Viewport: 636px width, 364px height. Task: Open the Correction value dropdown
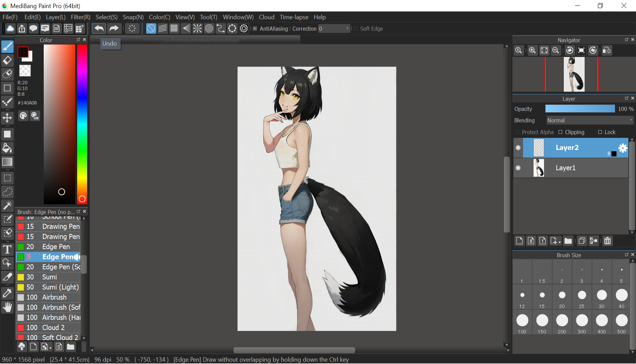pyautogui.click(x=347, y=29)
